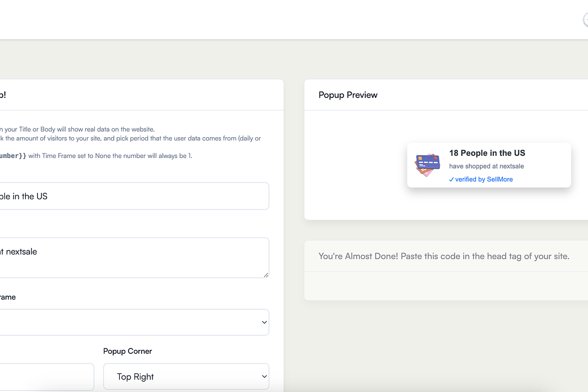This screenshot has height=392, width=588.
Task: Click the blue checkmark beside verified by SellMore
Action: click(451, 180)
